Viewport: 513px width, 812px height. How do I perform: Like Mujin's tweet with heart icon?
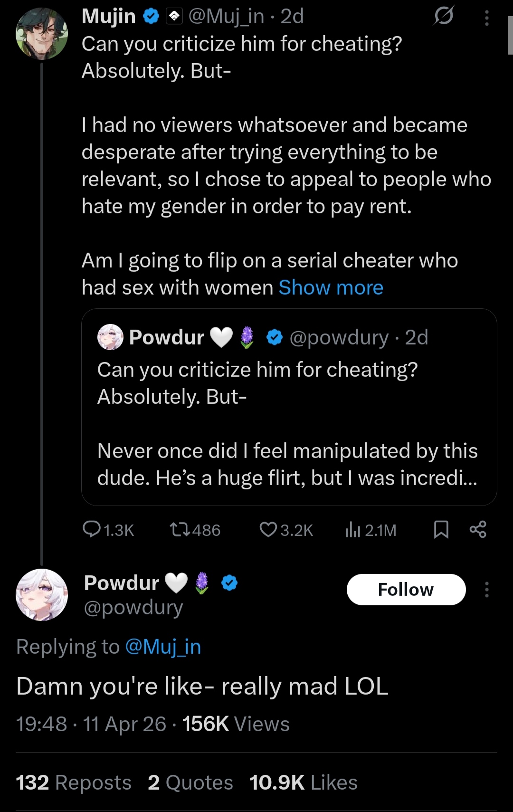(268, 529)
